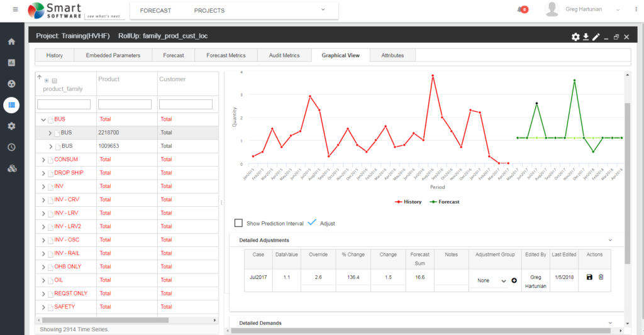Save the Jul2017 adjustment with disk icon
This screenshot has width=644, height=335.
pos(589,277)
